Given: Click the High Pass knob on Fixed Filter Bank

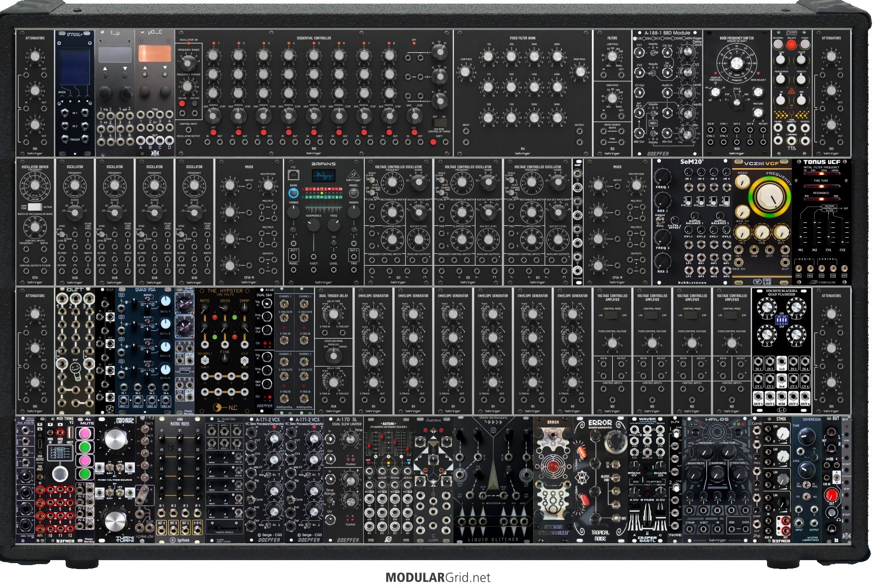Looking at the screenshot, I should [580, 72].
